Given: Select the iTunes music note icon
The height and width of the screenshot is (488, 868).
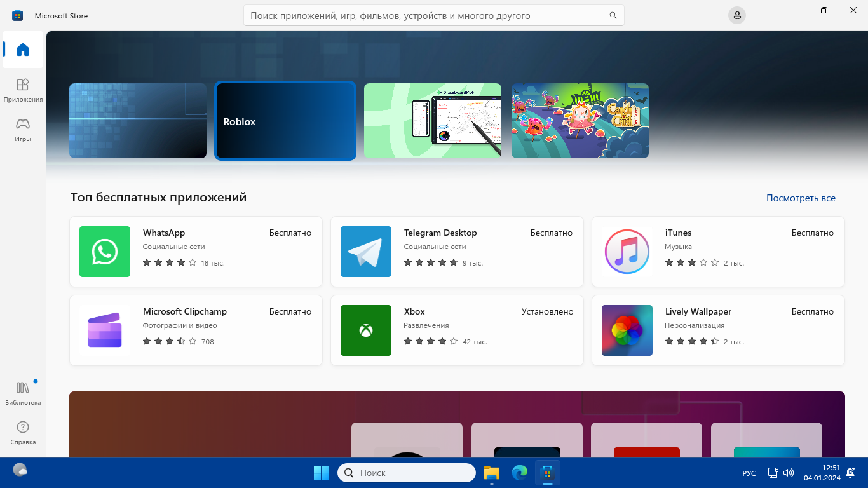Looking at the screenshot, I should pyautogui.click(x=627, y=252).
